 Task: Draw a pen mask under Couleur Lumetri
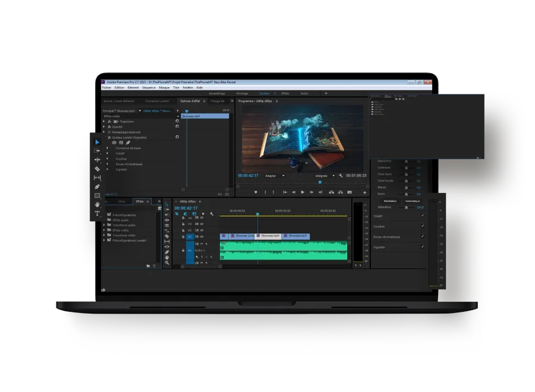128,143
